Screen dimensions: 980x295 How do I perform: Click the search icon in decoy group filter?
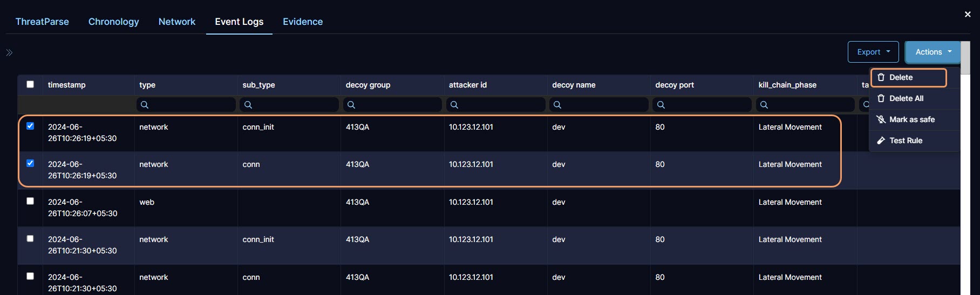point(351,105)
